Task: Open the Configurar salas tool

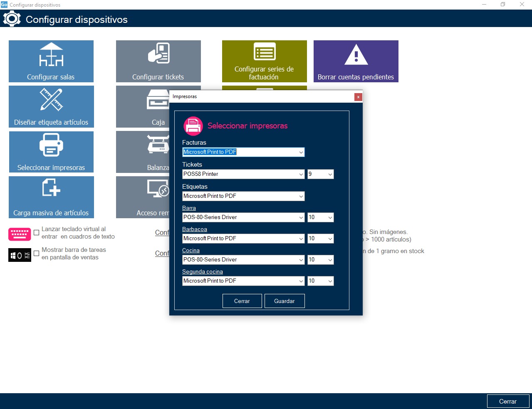Action: coord(51,61)
